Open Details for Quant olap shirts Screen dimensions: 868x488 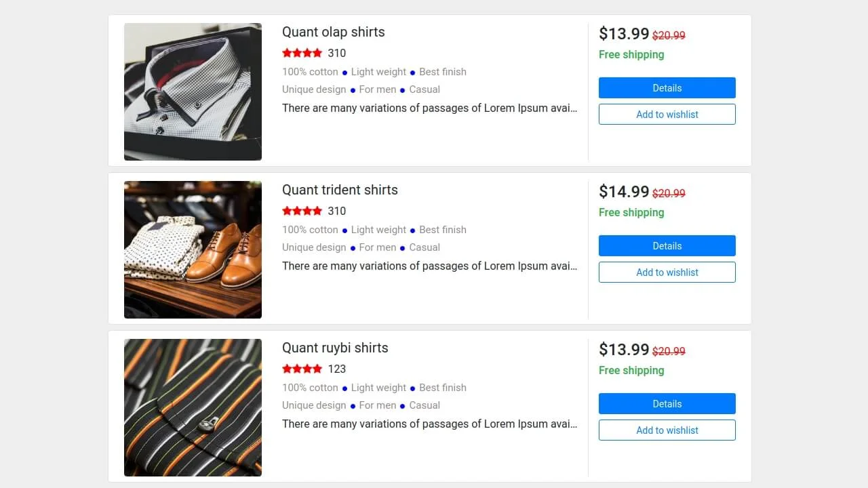pos(667,87)
